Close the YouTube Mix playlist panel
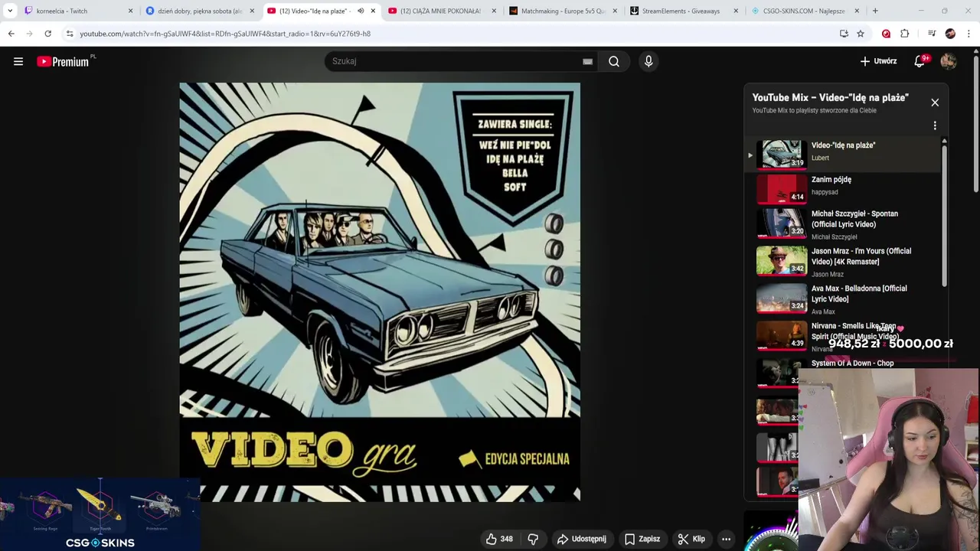This screenshot has height=551, width=980. (x=935, y=102)
